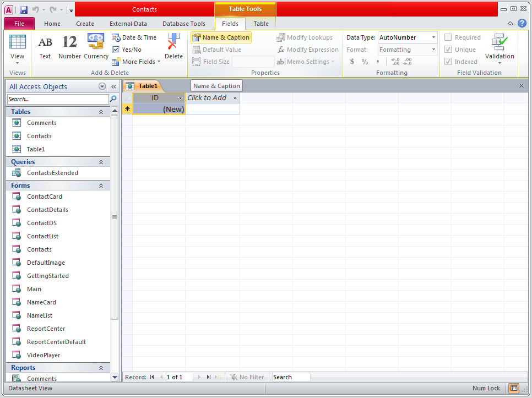Uncheck the Indexed checkbox
The image size is (532, 398).
click(448, 61)
